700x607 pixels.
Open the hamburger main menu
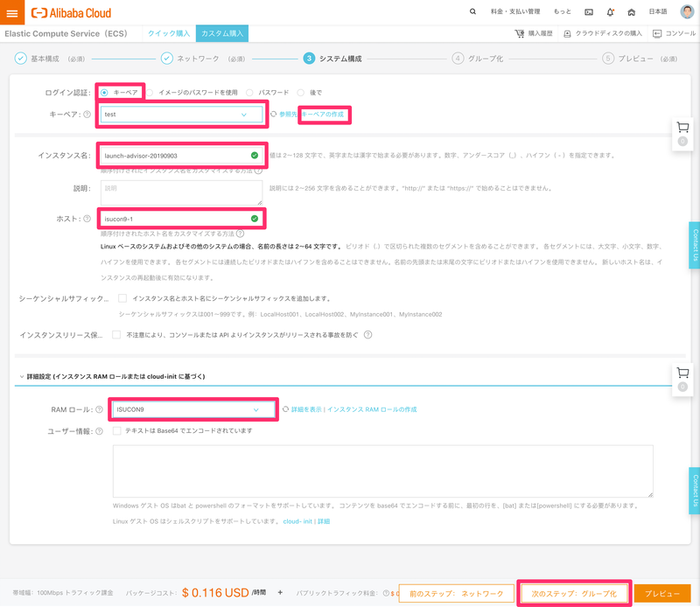tap(12, 12)
